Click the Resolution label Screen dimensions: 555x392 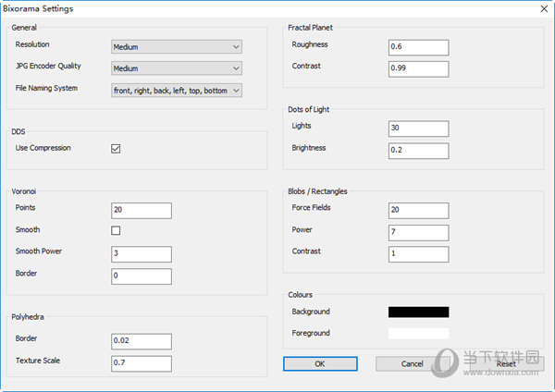point(32,44)
